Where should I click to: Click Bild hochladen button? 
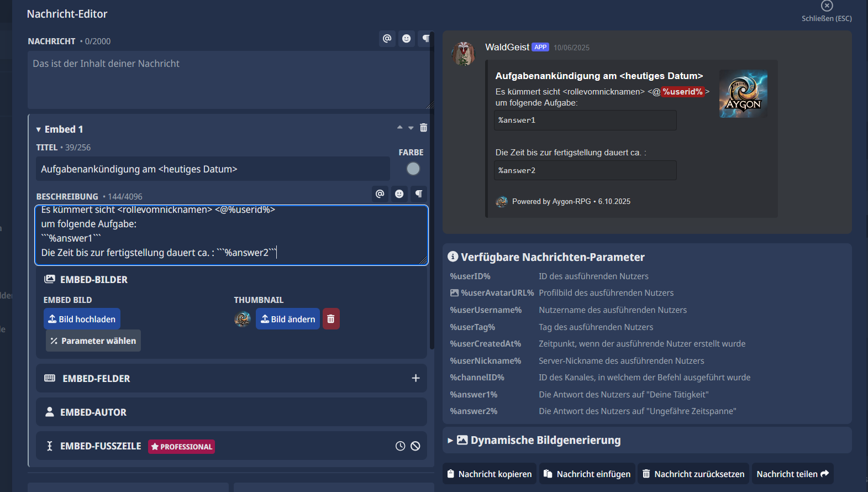coord(82,319)
